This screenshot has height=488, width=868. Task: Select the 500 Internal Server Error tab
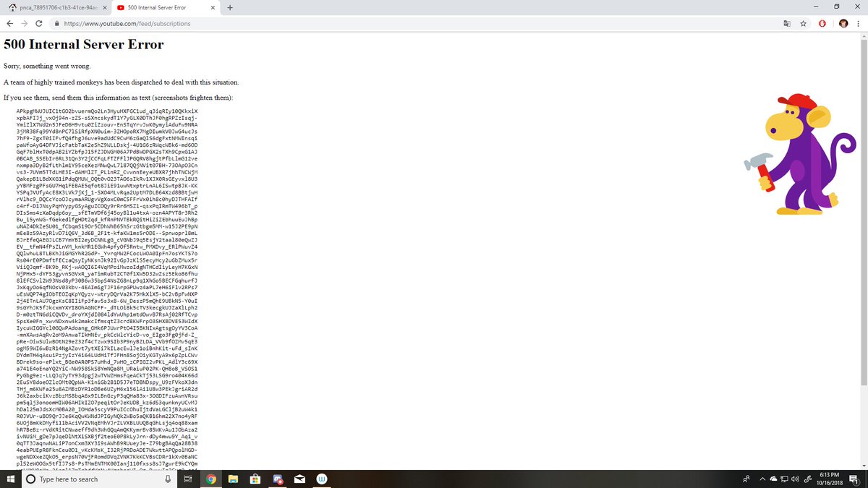[165, 7]
